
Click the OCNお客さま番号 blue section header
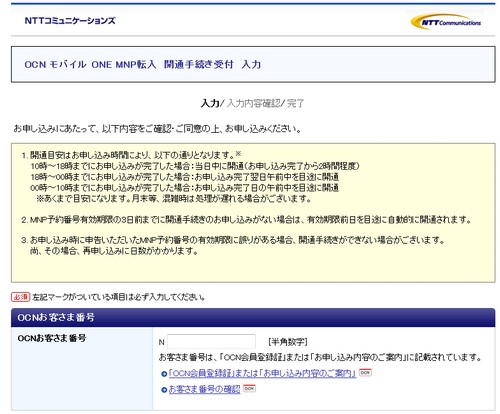253,317
